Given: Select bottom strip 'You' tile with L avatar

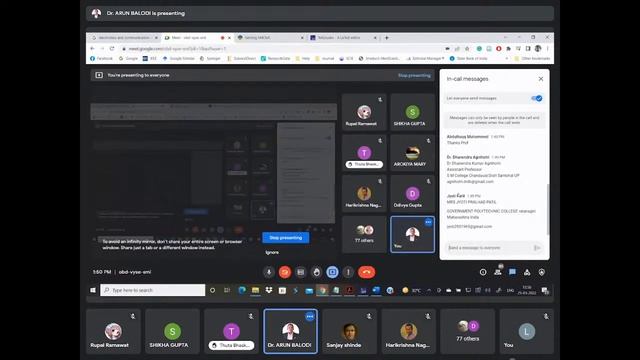Looking at the screenshot, I should point(527,331).
